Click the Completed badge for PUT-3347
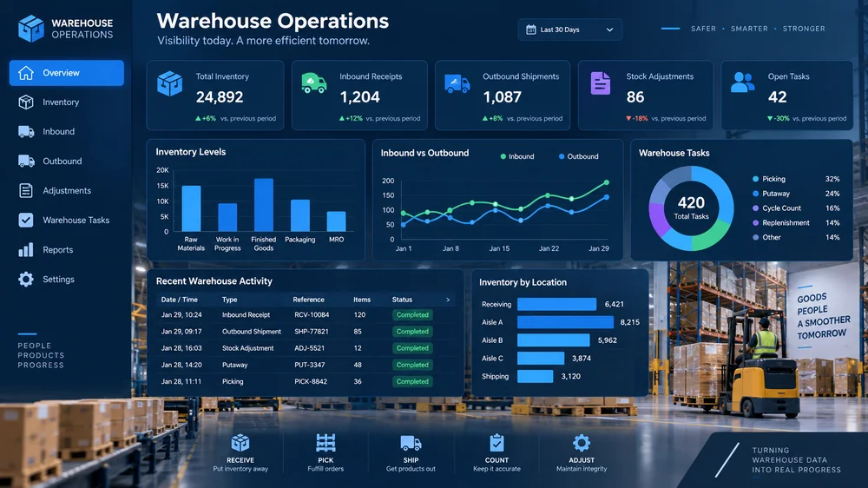Viewport: 868px width, 488px height. (412, 365)
